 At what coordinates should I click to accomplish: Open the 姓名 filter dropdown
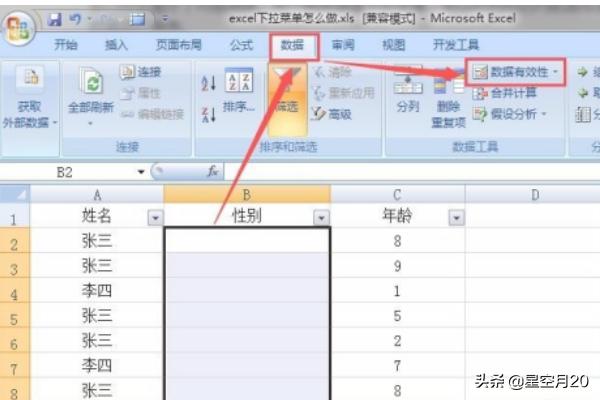pos(155,218)
